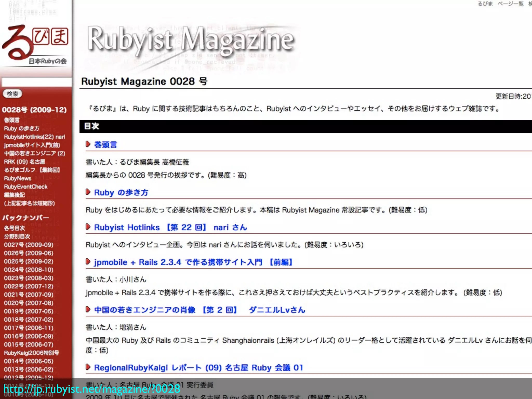
Task: Click the text 書いた人：小川さん
Action: coord(116,280)
